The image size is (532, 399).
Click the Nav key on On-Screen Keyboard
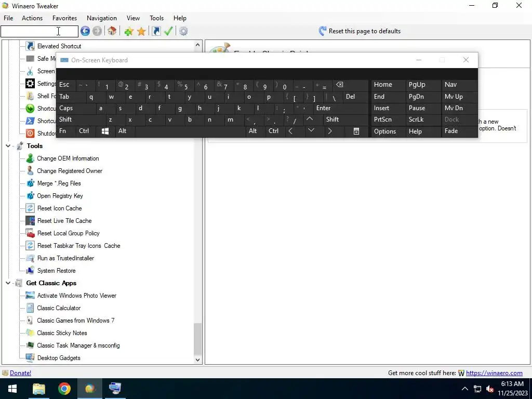tap(459, 85)
